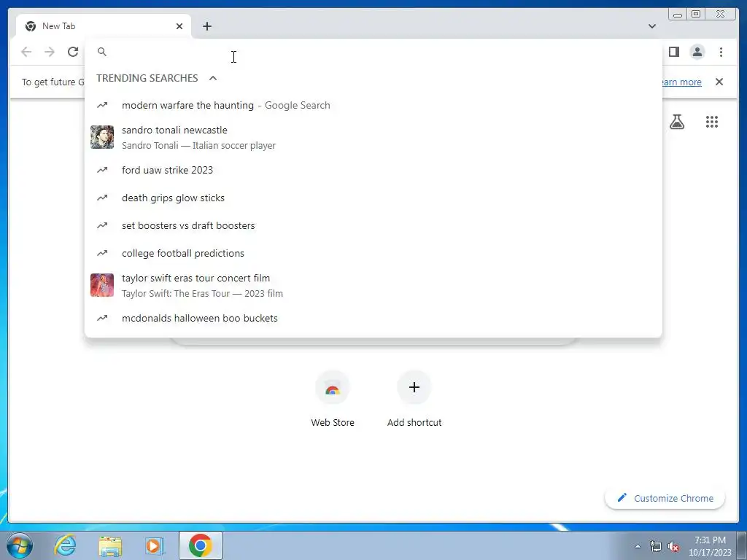Click the back navigation arrow
The height and width of the screenshot is (560, 747).
pyautogui.click(x=26, y=52)
